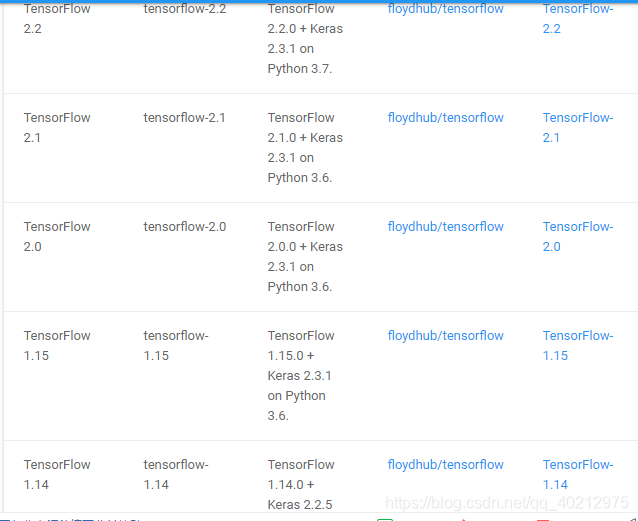
Task: Open floydhub/tensorflow link in TensorFlow 1.14 row
Action: coord(446,465)
